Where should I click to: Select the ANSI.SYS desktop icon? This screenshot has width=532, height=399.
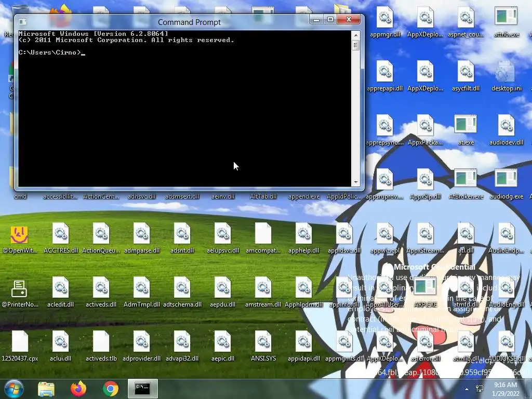point(263,346)
